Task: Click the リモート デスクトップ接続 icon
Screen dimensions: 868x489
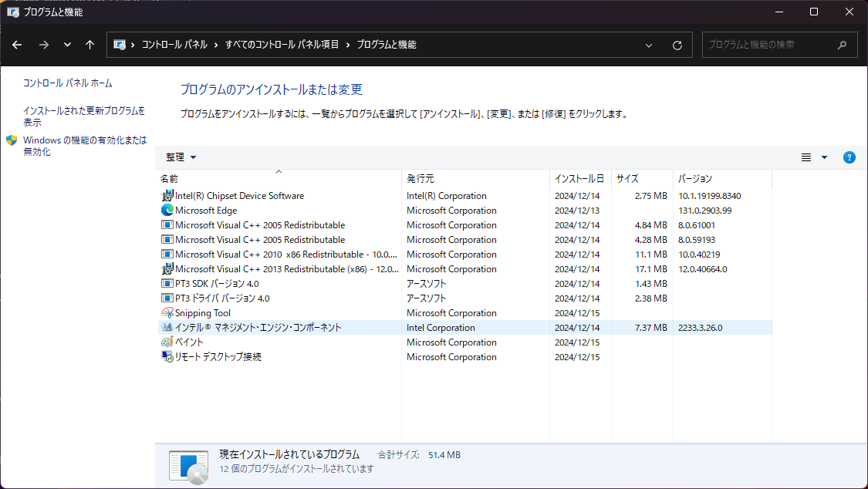Action: point(167,357)
